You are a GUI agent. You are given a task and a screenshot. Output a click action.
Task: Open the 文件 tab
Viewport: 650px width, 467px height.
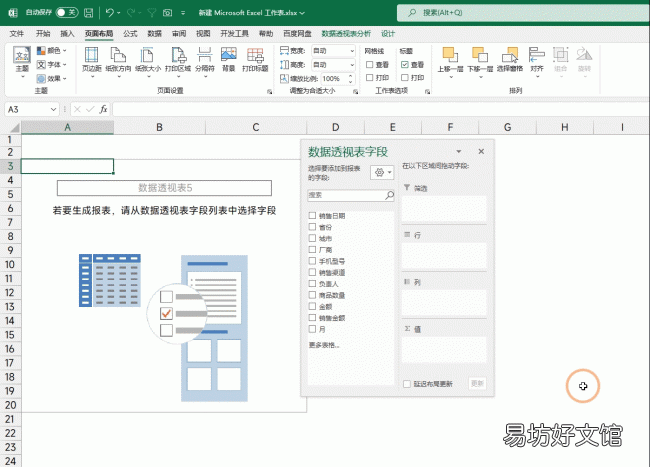(x=17, y=34)
